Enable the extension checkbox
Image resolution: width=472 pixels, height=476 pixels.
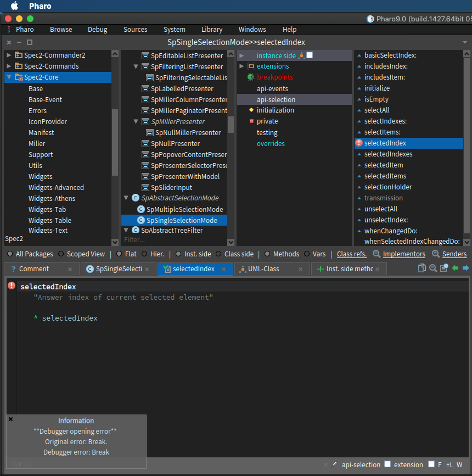coord(387,464)
